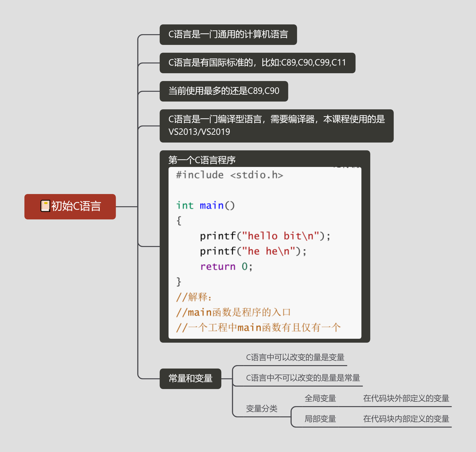The height and width of the screenshot is (452, 476).
Task: Click subtopic C语言中不可以改变的是量是常量
Action: click(303, 378)
